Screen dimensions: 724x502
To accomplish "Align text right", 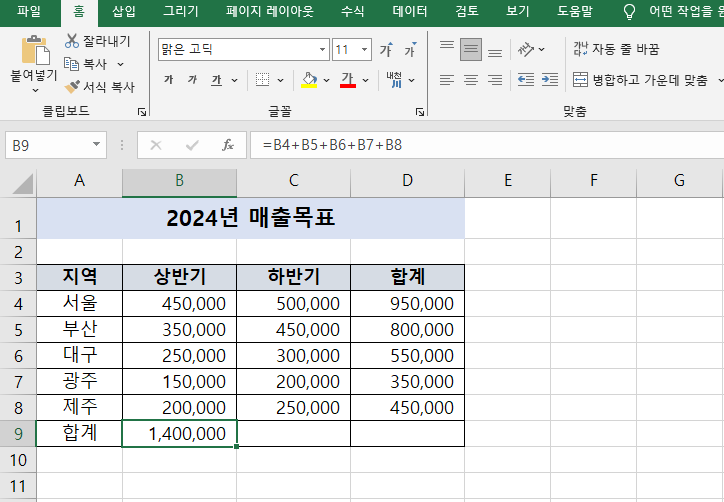I will 495,80.
